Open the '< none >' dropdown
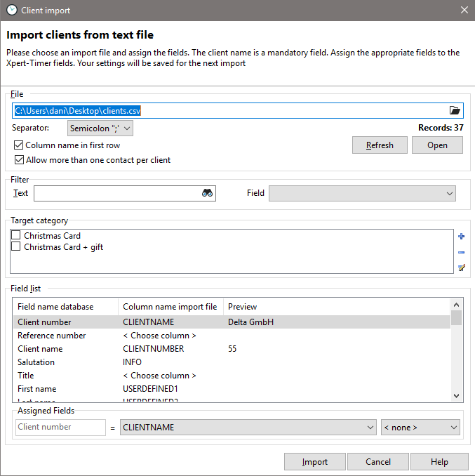475x476 pixels. [420, 427]
